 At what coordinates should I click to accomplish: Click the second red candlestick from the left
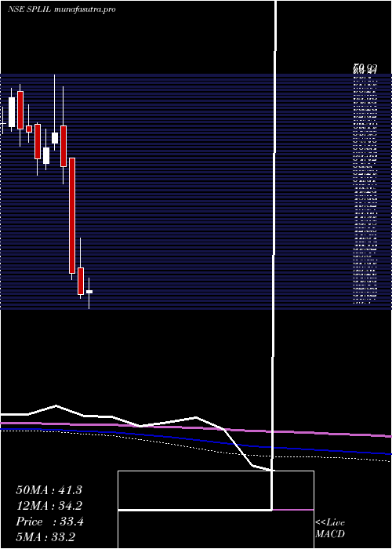[x=29, y=129]
